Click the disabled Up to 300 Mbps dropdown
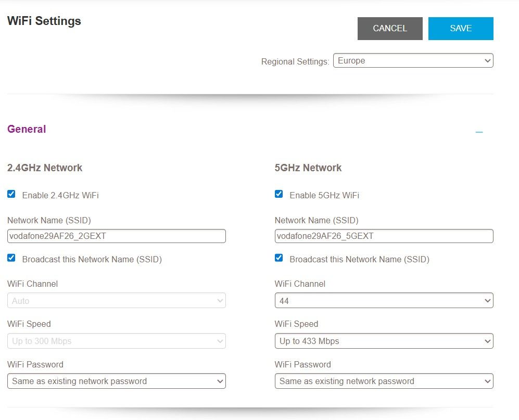This screenshot has width=519, height=420. click(x=117, y=341)
